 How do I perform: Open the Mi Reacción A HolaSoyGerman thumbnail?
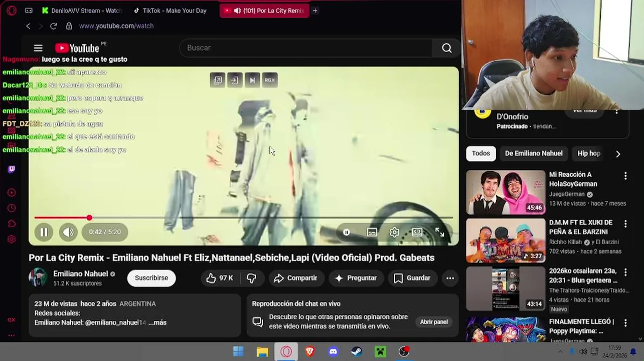pos(506,193)
